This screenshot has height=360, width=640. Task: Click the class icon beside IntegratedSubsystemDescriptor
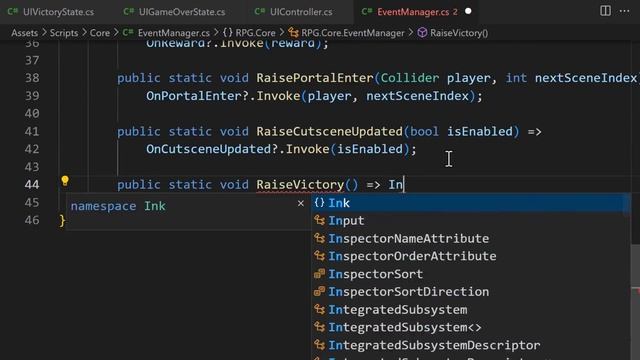click(319, 345)
